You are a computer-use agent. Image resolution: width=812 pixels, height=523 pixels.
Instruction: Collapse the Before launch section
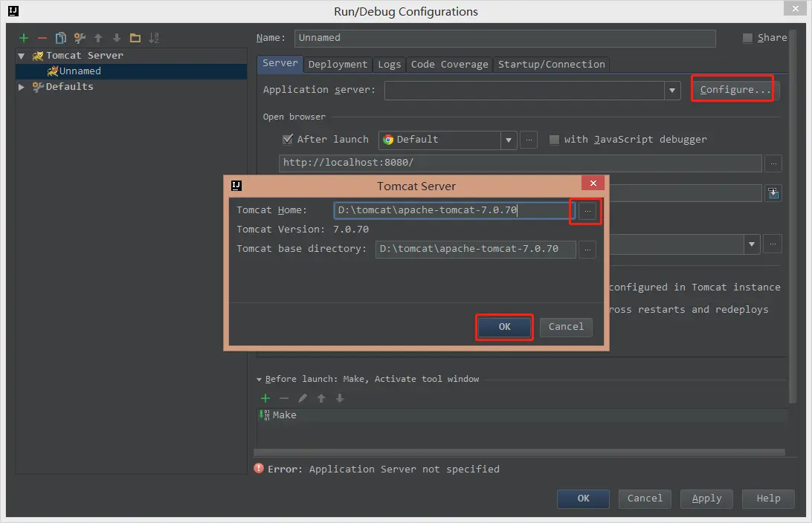(259, 379)
